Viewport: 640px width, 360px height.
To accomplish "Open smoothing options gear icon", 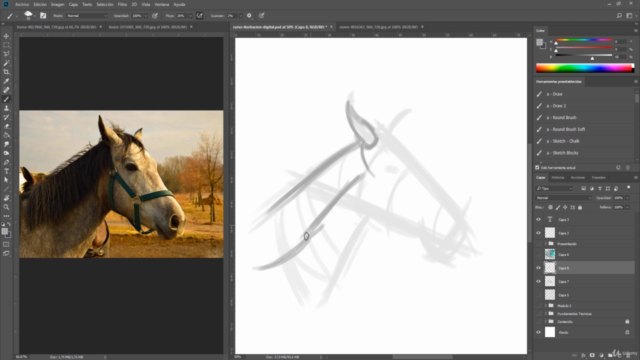I will 249,16.
